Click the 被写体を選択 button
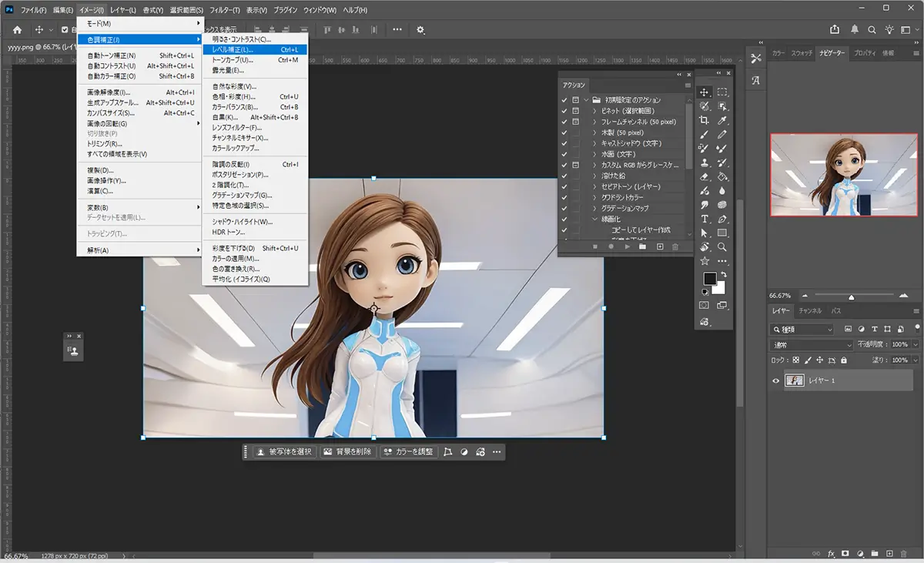The width and height of the screenshot is (924, 563). (285, 452)
